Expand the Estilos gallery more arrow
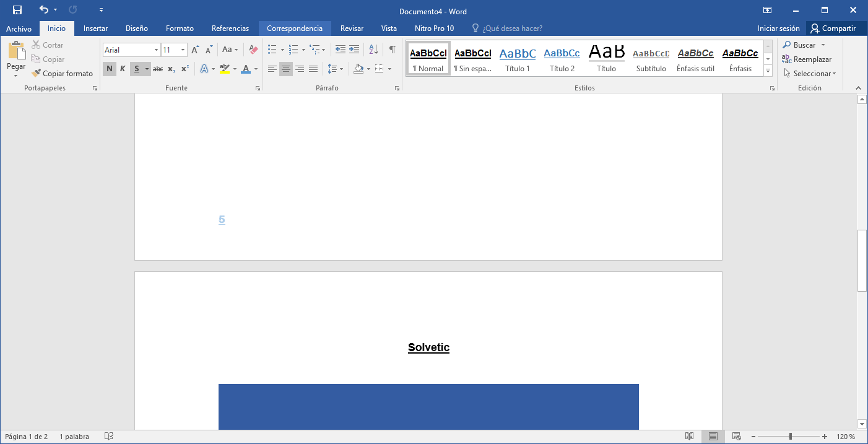Viewport: 868px width, 444px height. [x=768, y=71]
